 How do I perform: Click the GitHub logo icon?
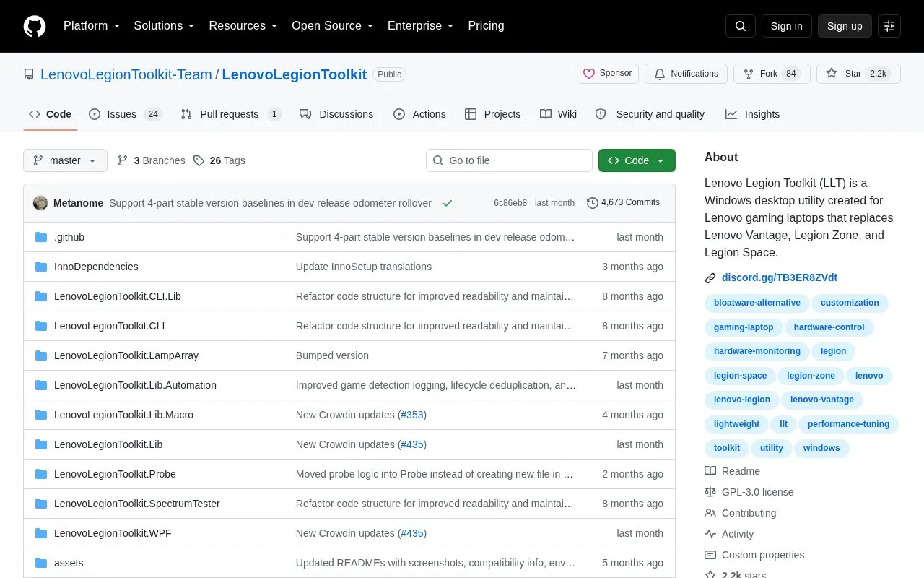point(35,26)
